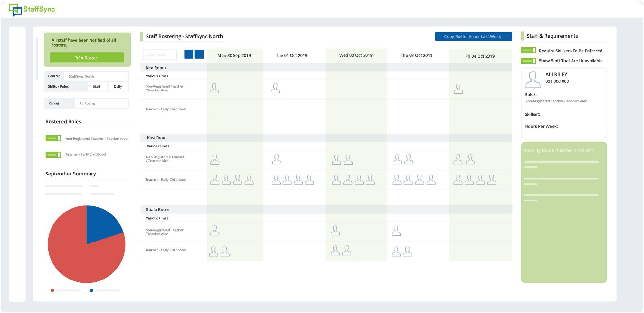The width and height of the screenshot is (644, 313).
Task: Select Koala Room Thursday teacher aide staff icon
Action: [x=396, y=231]
